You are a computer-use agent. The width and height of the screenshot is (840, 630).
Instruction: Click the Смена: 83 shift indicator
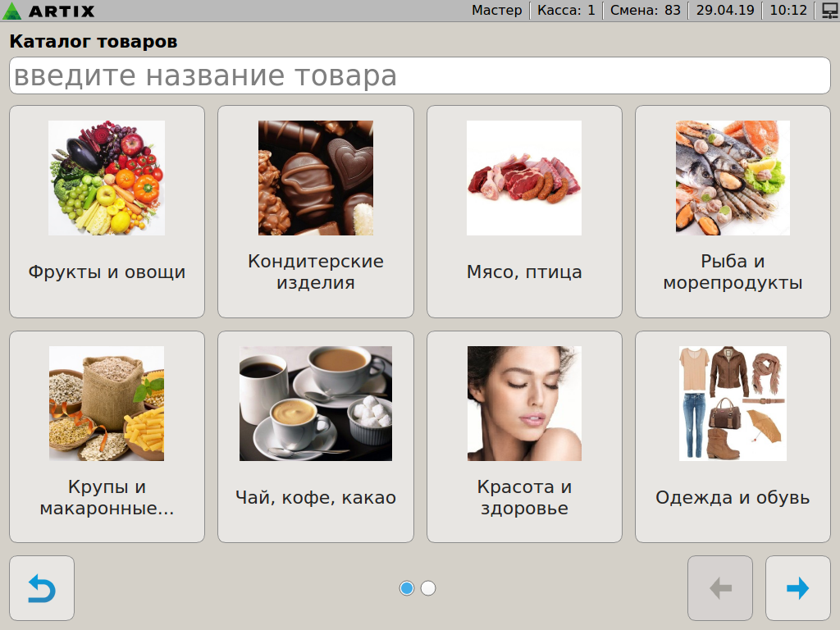(x=646, y=11)
